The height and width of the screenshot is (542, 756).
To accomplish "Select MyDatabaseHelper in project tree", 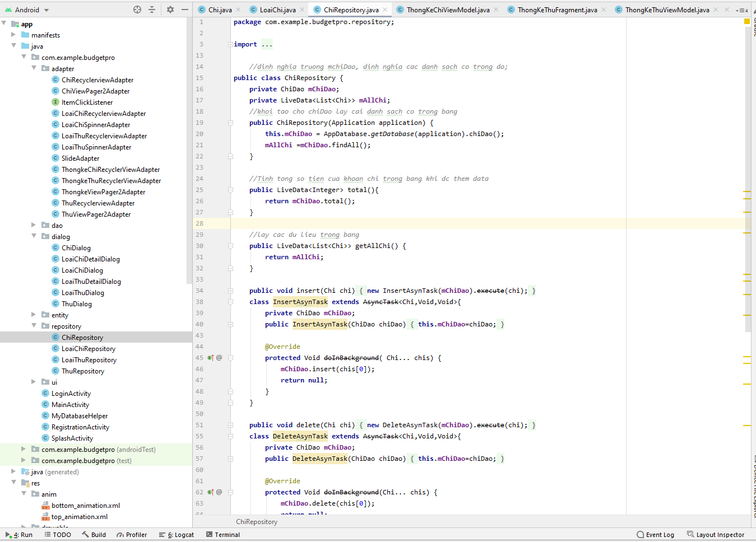I will pos(79,416).
